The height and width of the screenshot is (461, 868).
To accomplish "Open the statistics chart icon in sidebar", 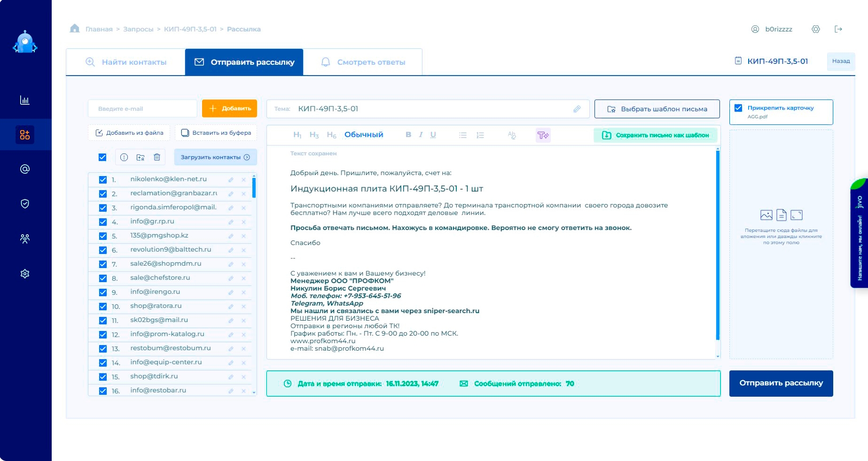I will coord(25,100).
